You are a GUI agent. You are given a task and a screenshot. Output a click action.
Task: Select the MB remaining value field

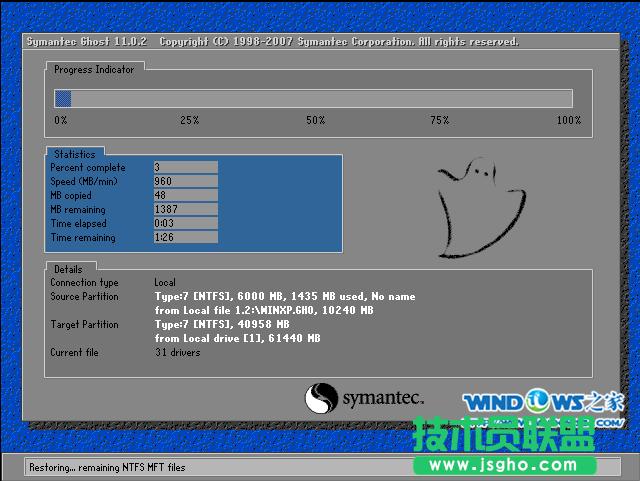pyautogui.click(x=185, y=210)
